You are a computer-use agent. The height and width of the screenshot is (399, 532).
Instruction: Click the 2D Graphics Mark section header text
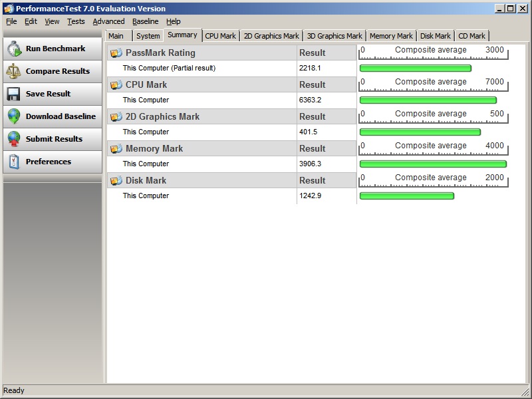[x=162, y=117]
